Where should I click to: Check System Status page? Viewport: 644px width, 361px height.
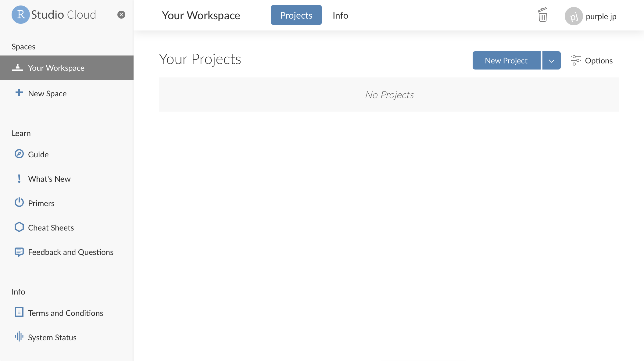[x=52, y=337]
